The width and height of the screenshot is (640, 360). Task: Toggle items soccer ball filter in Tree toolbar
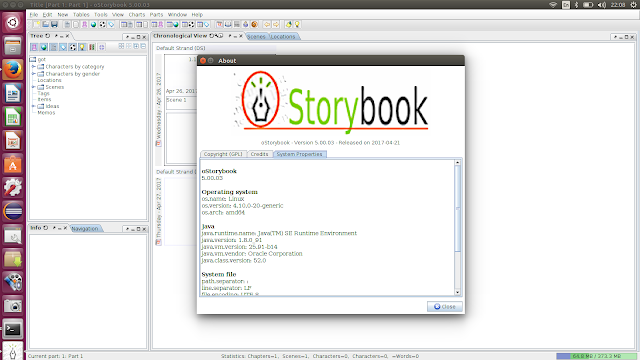coord(73,47)
